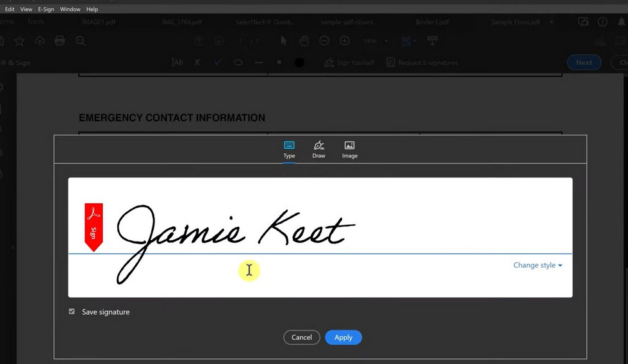Open the help question mark icon
628x364 pixels.
pos(602,22)
